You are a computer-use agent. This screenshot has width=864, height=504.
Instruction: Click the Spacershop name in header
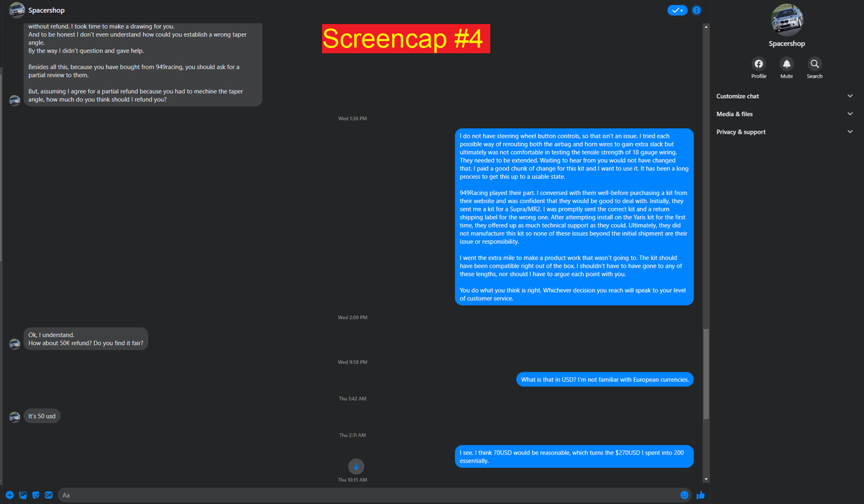tap(47, 10)
